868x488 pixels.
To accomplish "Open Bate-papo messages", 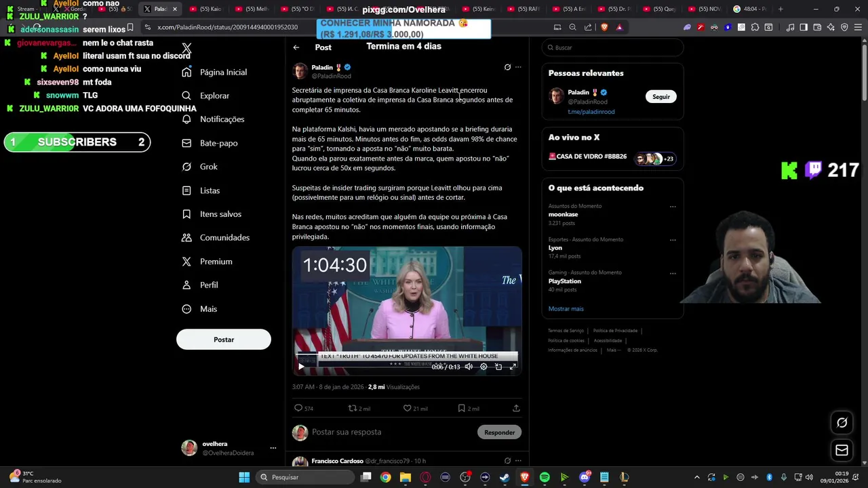I will tap(210, 143).
